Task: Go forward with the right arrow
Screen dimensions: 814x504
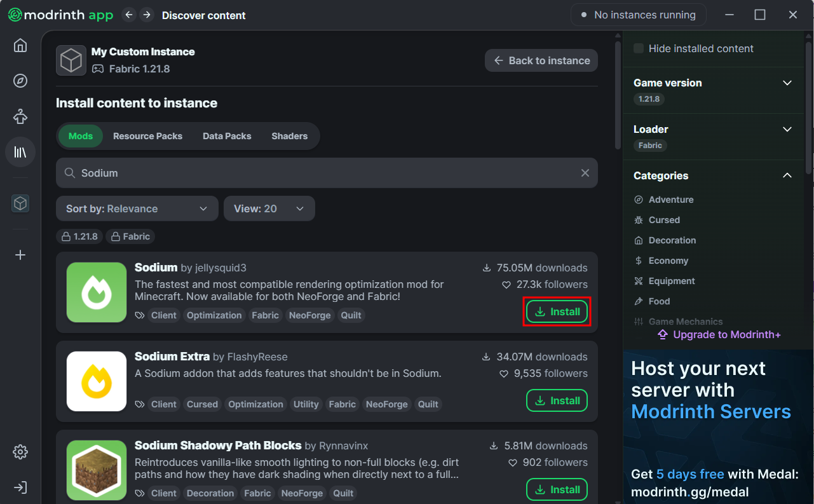Action: click(147, 15)
